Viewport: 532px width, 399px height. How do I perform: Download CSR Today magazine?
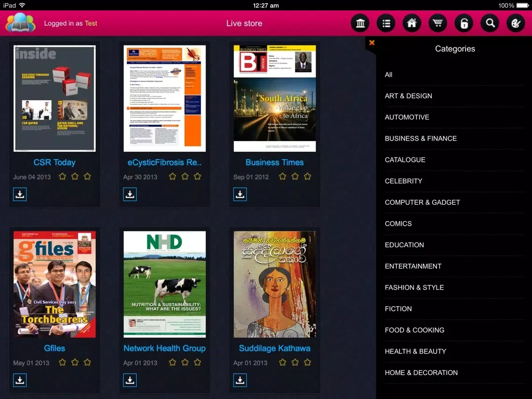click(x=20, y=194)
